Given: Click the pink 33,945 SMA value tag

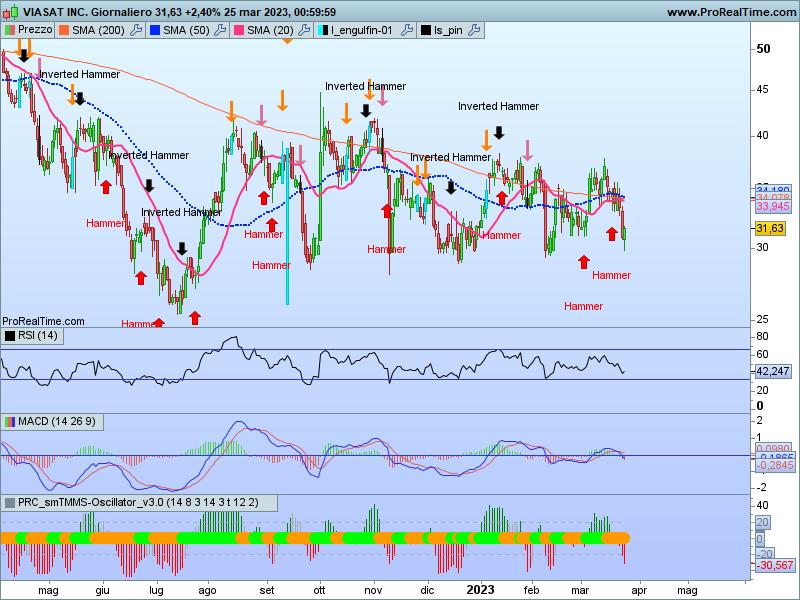Looking at the screenshot, I should click(773, 206).
